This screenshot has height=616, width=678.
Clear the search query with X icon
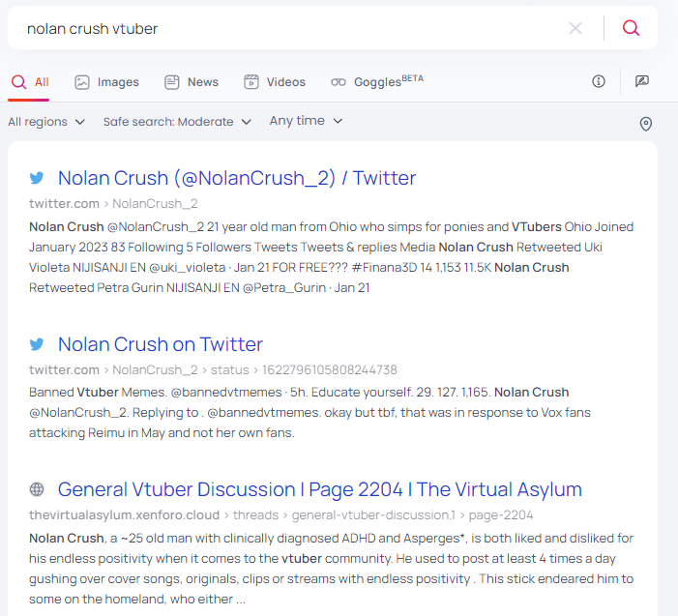(575, 28)
